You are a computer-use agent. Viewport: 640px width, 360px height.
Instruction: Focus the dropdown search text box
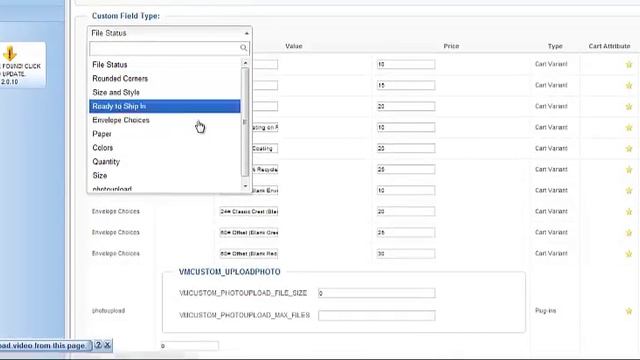(169, 48)
